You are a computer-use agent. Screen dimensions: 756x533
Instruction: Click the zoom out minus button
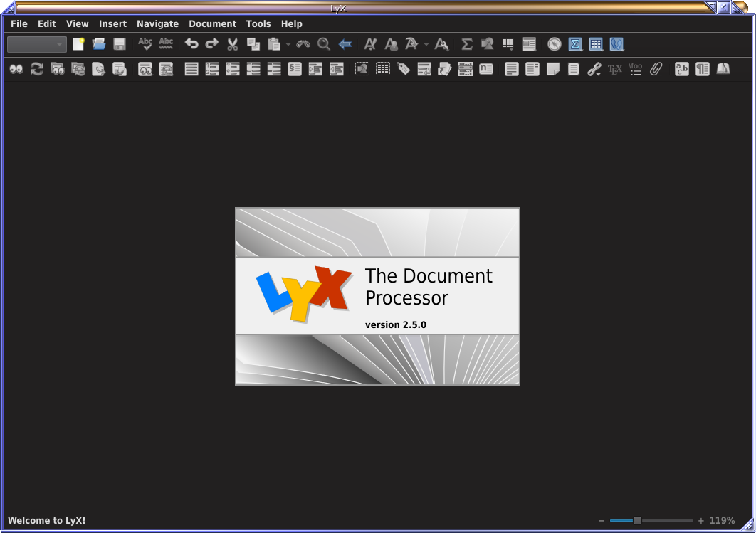click(x=602, y=520)
